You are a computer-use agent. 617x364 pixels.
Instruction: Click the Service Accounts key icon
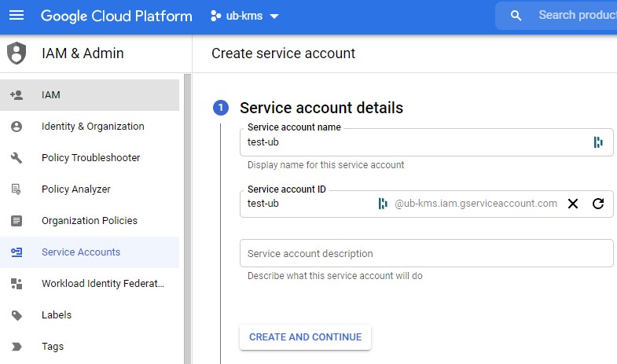point(17,252)
